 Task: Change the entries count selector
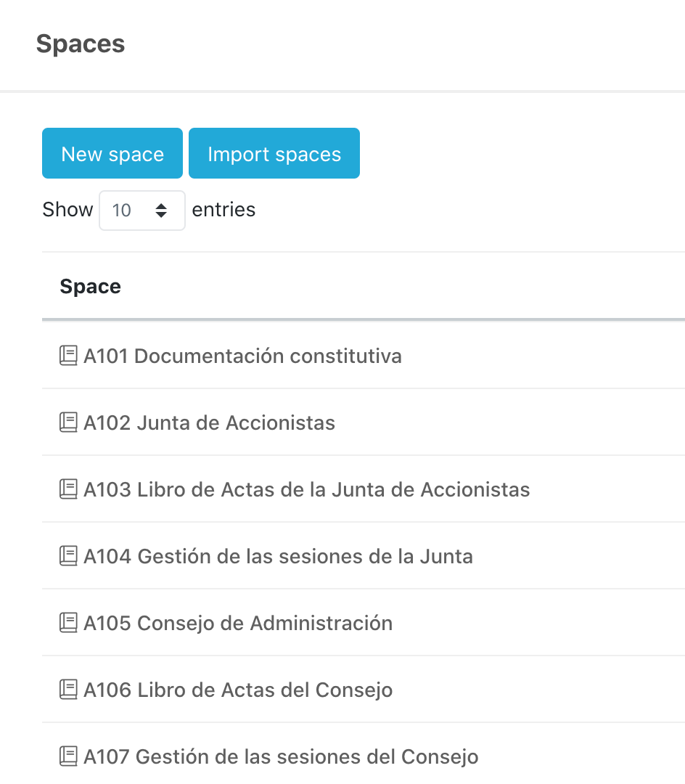pos(142,211)
